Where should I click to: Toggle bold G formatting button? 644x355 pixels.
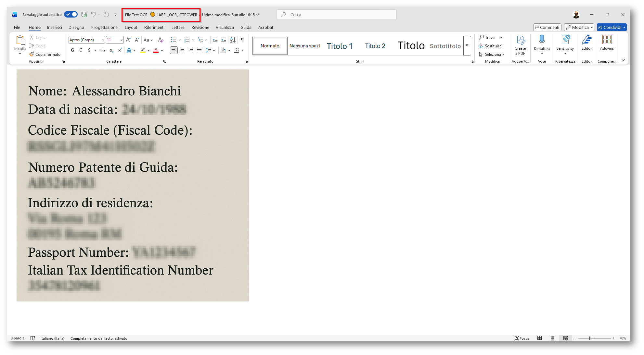pyautogui.click(x=72, y=50)
